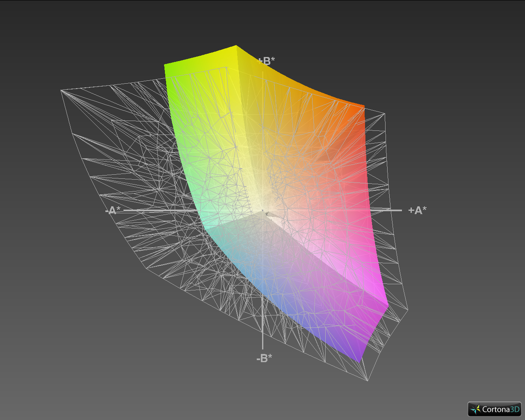
Task: Click the +B* axis label
Action: tap(267, 61)
